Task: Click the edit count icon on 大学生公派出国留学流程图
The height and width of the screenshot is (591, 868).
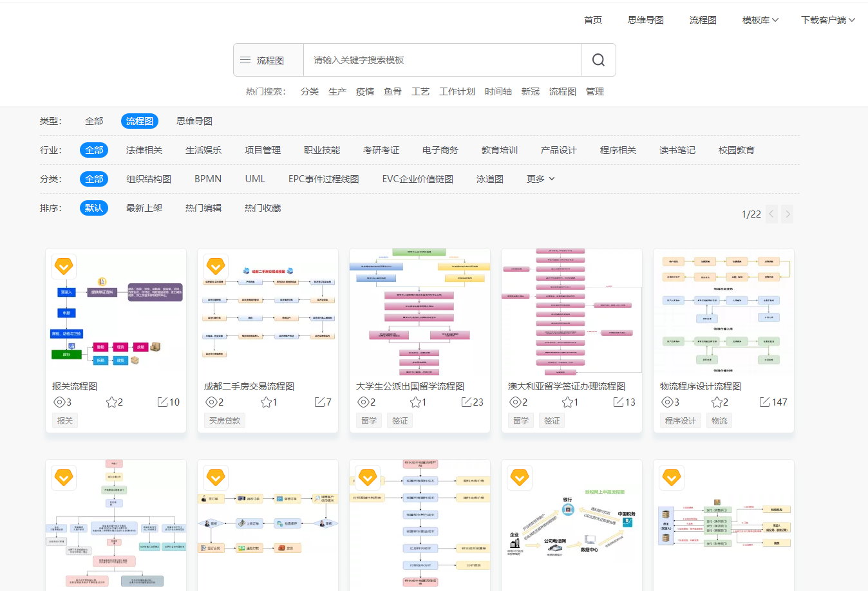Action: 466,402
